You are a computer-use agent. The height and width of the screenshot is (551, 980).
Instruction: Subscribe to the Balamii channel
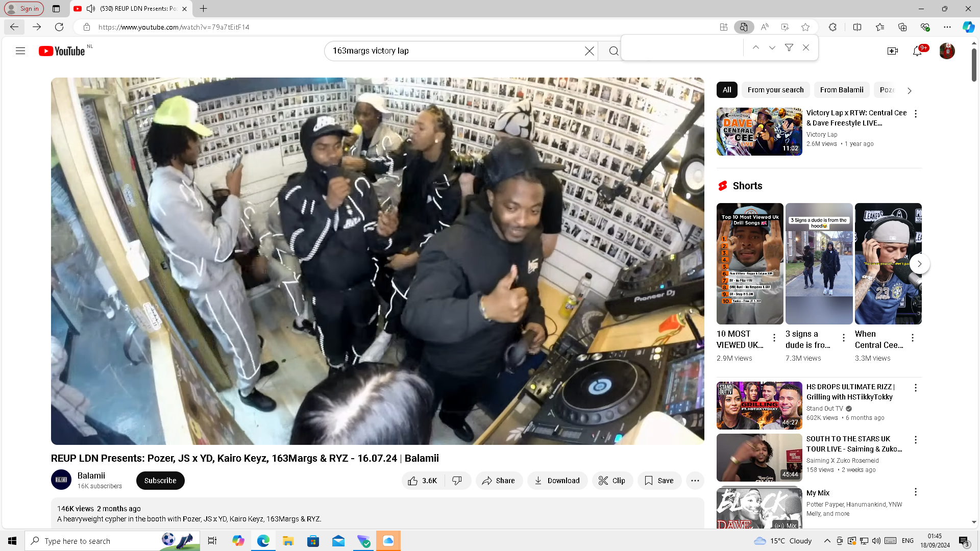[160, 481]
